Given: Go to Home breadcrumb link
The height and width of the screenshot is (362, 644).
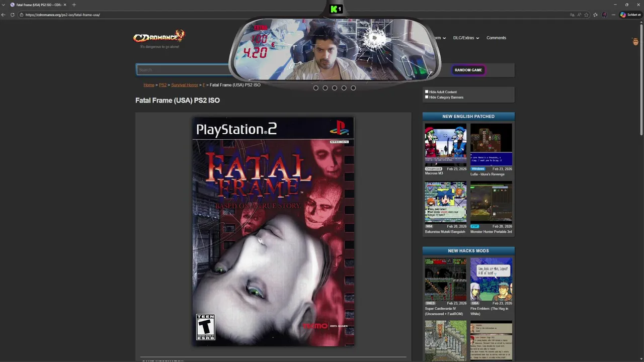Looking at the screenshot, I should tap(149, 85).
